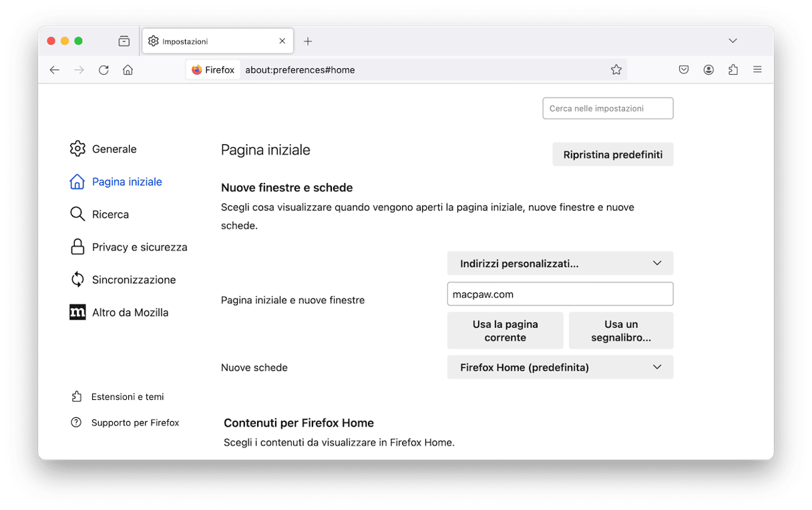The image size is (812, 510).
Task: Click the forward navigation arrow
Action: [79, 70]
